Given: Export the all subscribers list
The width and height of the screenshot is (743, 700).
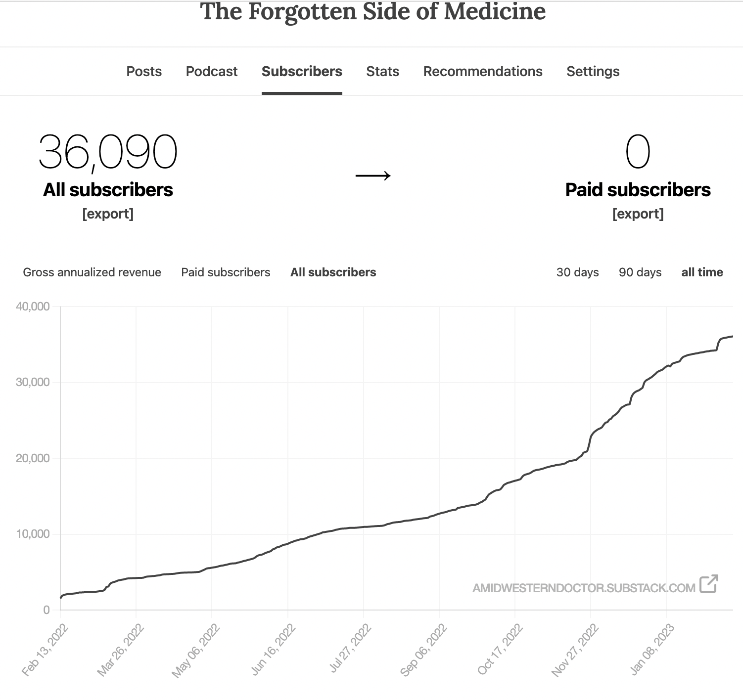Looking at the screenshot, I should (x=108, y=214).
